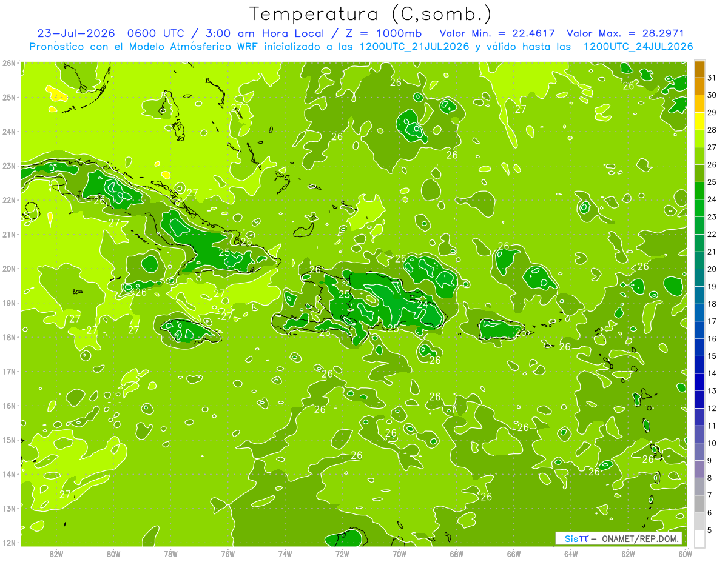Select the '19N' latitude axis label

(8, 303)
